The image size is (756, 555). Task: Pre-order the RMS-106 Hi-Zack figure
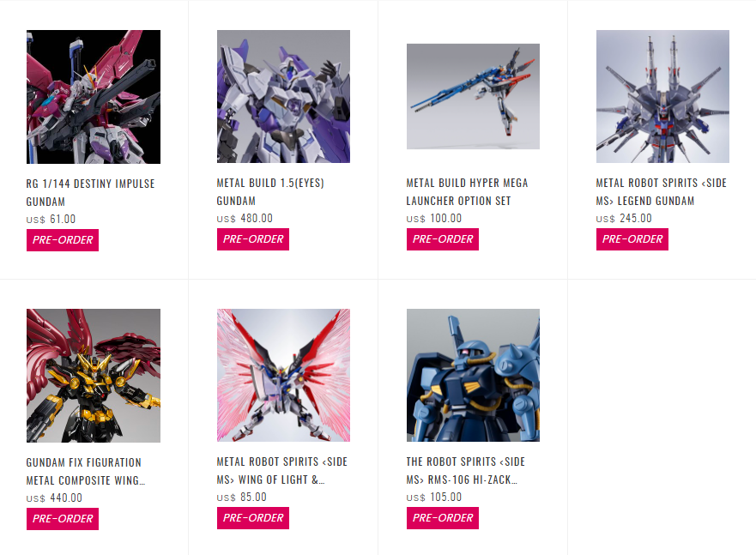tap(443, 518)
